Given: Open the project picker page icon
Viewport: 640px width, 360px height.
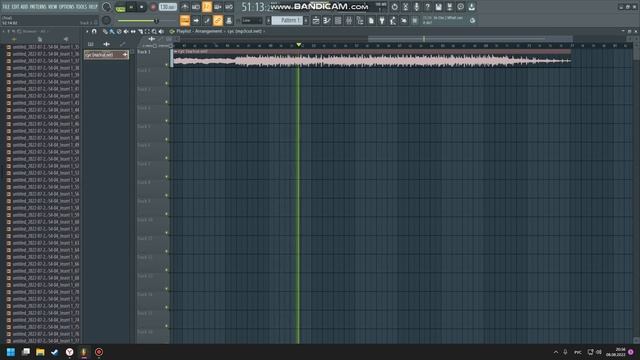Looking at the screenshot, I should click(x=371, y=20).
